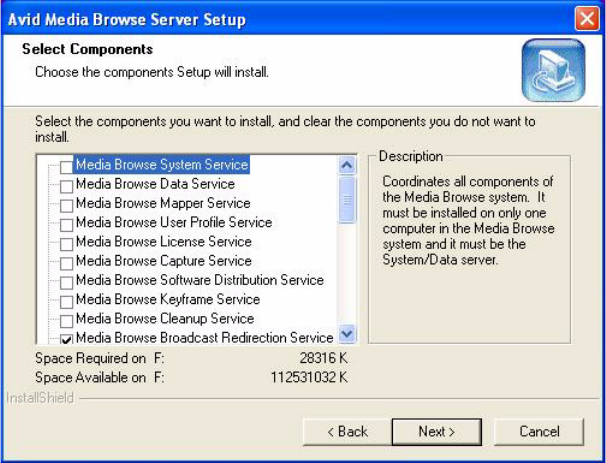Uncheck Media Browse Broadcast Redirection Service checkbox
This screenshot has width=606, height=463.
(66, 340)
